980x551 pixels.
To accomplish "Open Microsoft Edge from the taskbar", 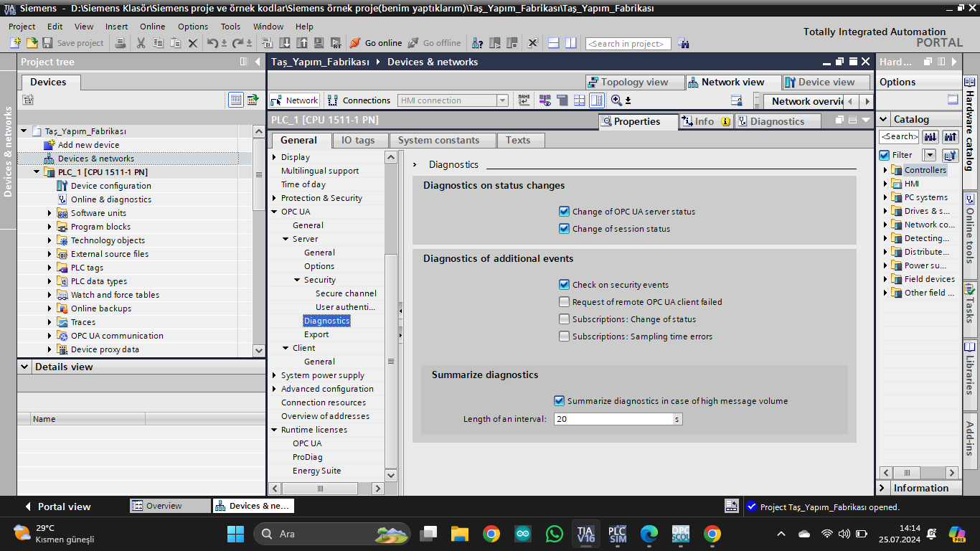I will pyautogui.click(x=649, y=534).
